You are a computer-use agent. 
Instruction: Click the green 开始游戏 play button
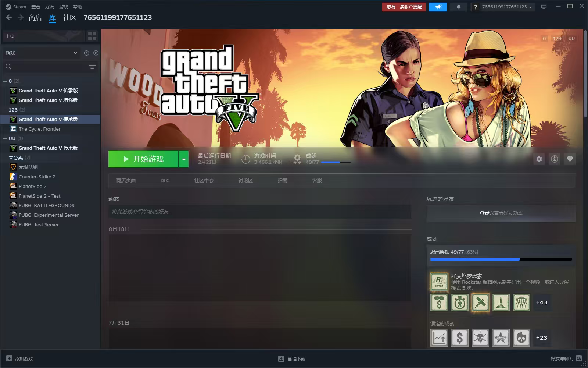pos(143,159)
